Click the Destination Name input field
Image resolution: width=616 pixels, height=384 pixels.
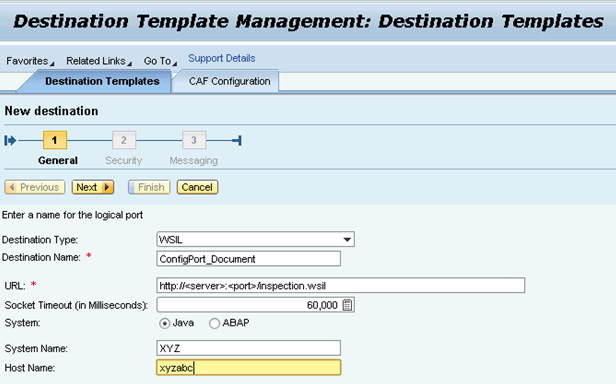(x=248, y=259)
